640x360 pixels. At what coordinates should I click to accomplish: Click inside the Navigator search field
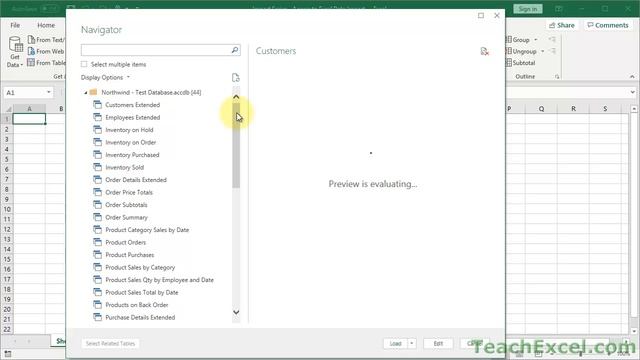pyautogui.click(x=156, y=50)
